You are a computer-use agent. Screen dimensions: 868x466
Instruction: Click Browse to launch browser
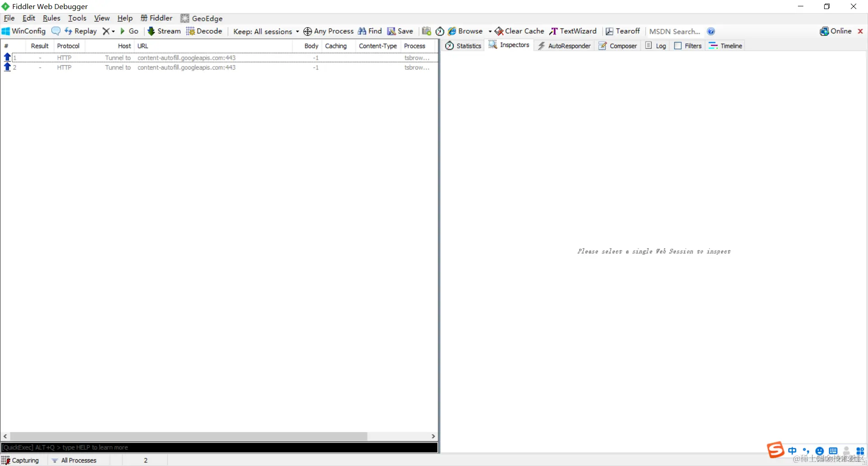[465, 31]
